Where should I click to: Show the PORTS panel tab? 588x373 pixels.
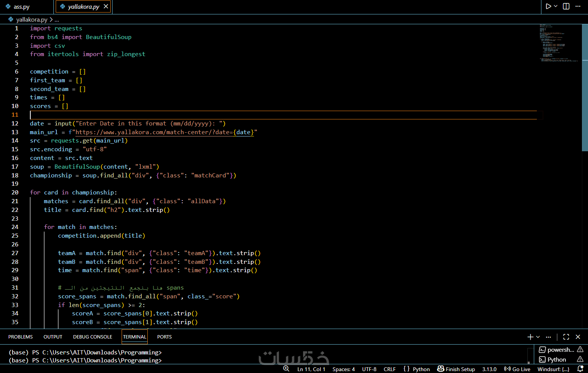pos(164,337)
